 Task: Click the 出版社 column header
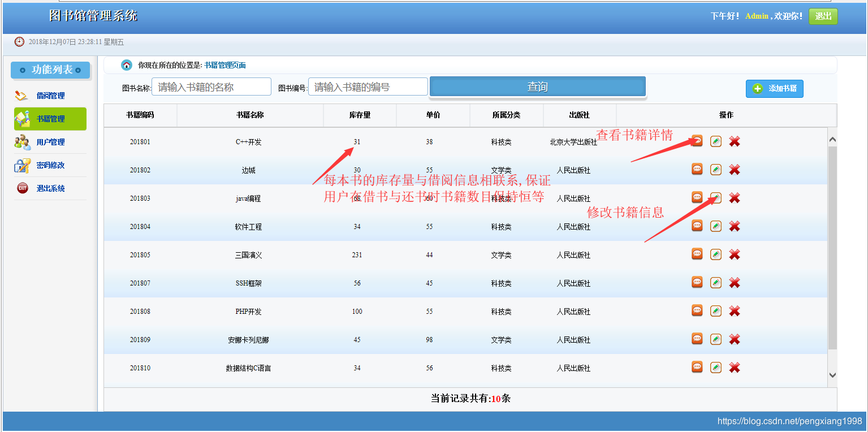[580, 115]
